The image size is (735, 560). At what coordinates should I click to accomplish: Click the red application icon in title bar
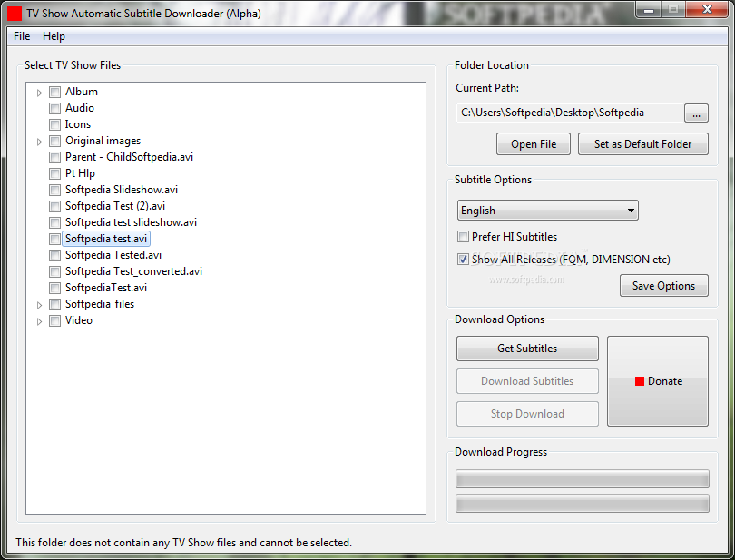[15, 14]
